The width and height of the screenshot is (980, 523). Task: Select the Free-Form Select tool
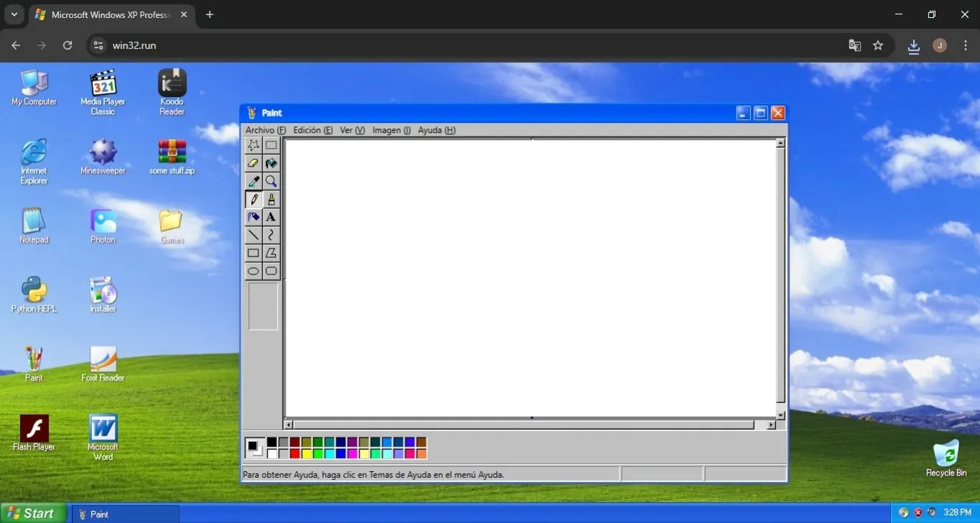253,145
